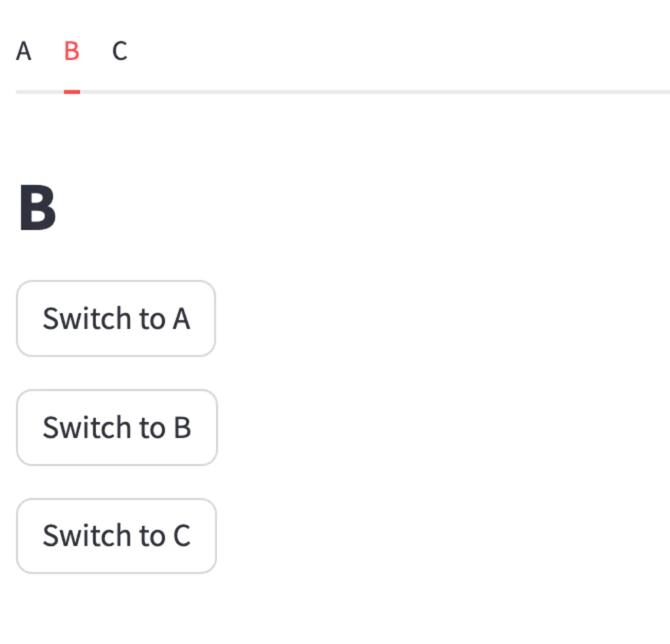Choose the first tab labeled A
The width and height of the screenshot is (670, 644).
24,51
